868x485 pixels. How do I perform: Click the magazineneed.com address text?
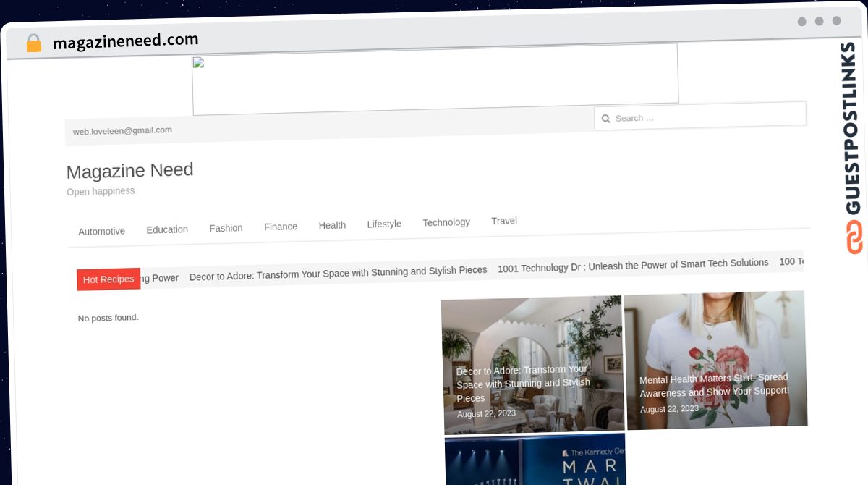point(125,41)
